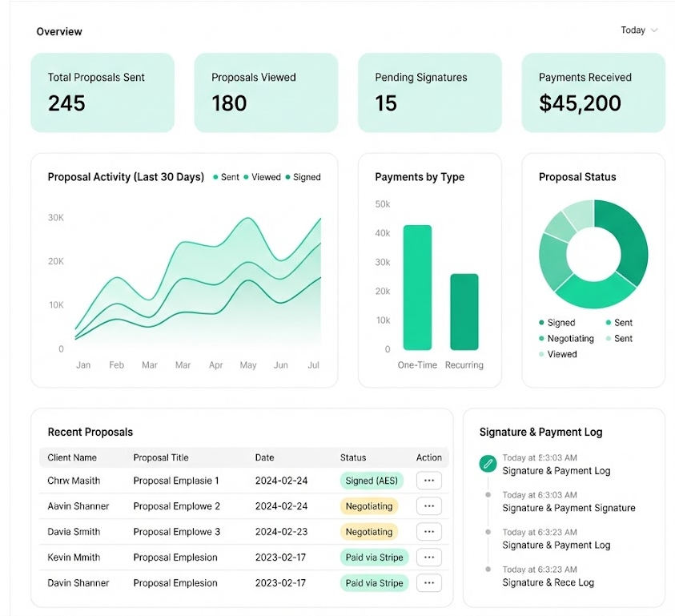Open actions menu for Chrw Masith row
This screenshot has width=675, height=616.
point(428,481)
